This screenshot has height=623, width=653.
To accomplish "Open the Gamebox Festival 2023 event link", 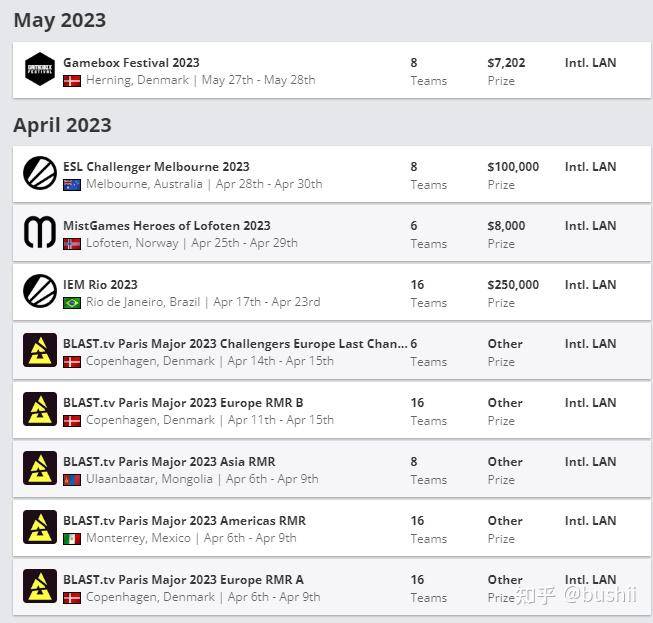I will (131, 63).
